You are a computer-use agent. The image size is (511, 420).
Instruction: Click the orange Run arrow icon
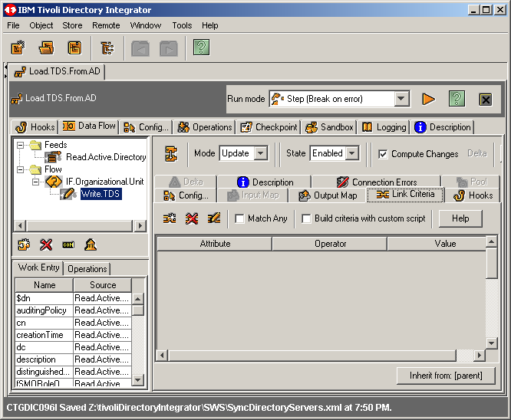[x=429, y=99]
